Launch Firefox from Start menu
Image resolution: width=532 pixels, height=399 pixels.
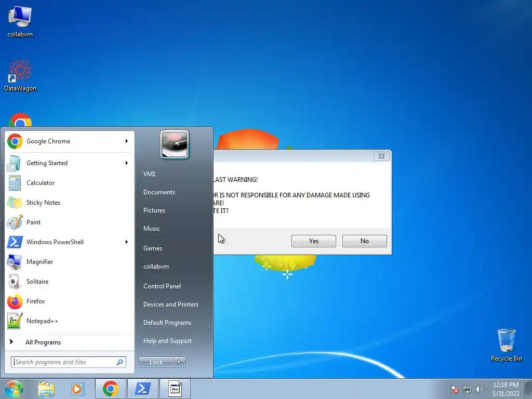click(70, 301)
